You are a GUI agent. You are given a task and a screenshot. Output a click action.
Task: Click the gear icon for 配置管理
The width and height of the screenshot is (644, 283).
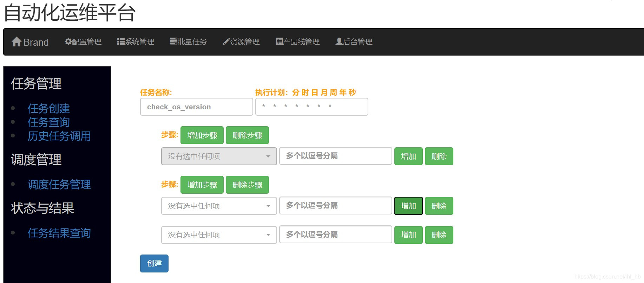pos(68,41)
